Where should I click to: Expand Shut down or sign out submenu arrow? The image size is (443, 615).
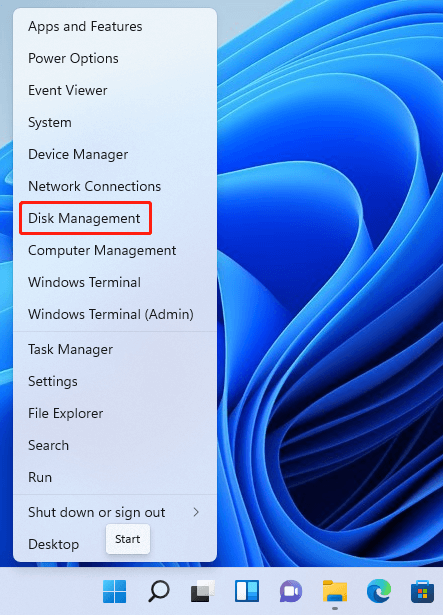tap(196, 512)
